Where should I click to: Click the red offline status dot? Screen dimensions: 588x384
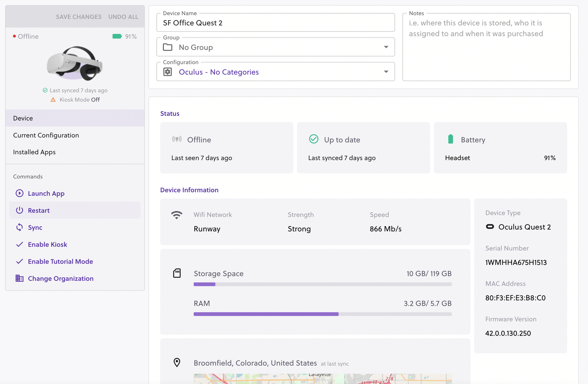tap(14, 36)
